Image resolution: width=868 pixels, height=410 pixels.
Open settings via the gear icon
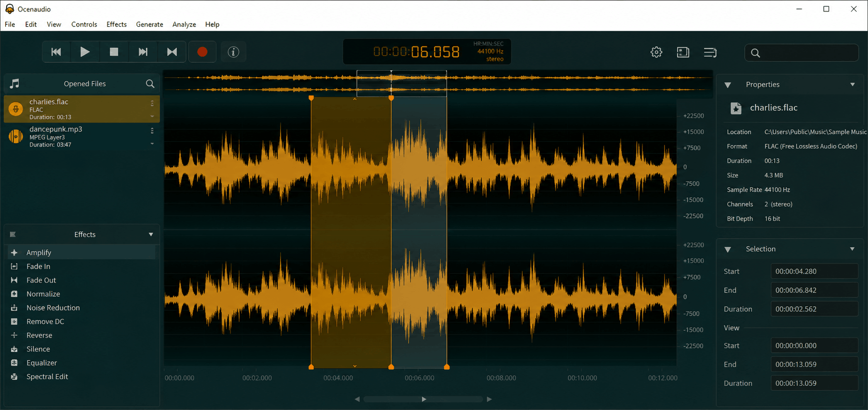click(x=656, y=52)
